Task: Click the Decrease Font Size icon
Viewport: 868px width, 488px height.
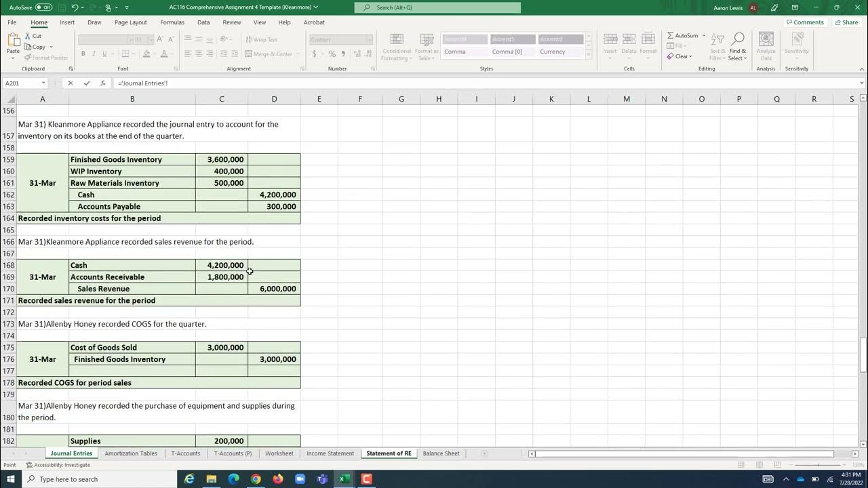Action: pyautogui.click(x=170, y=39)
